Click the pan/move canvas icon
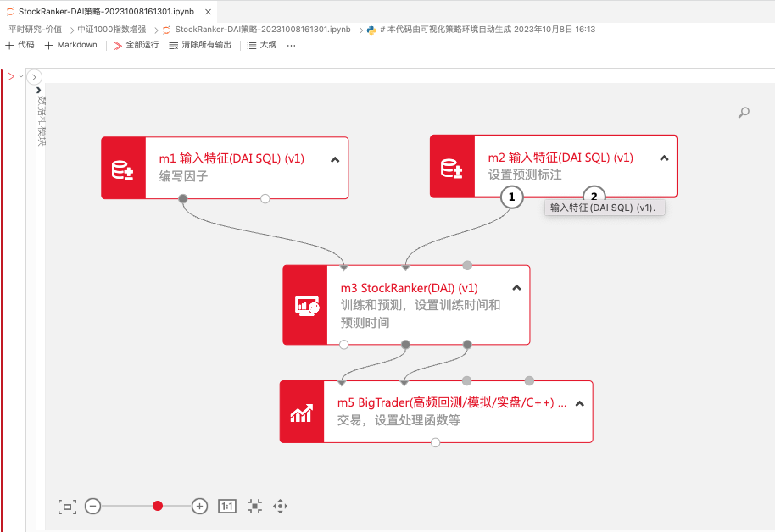This screenshot has height=532, width=775. click(x=280, y=506)
